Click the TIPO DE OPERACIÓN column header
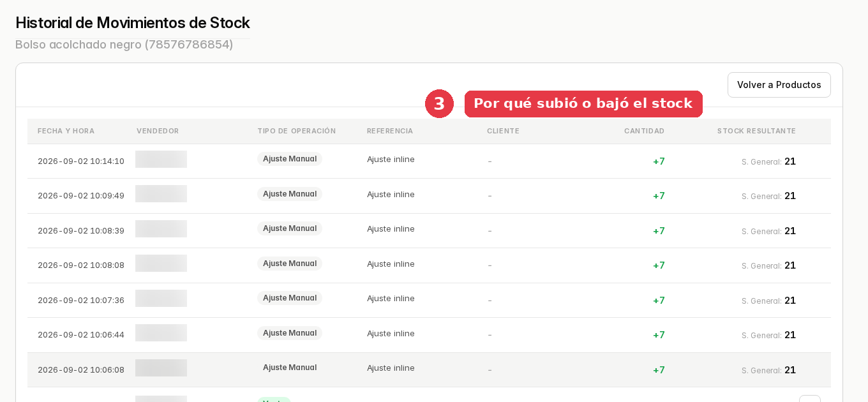Image resolution: width=868 pixels, height=402 pixels. coord(297,131)
